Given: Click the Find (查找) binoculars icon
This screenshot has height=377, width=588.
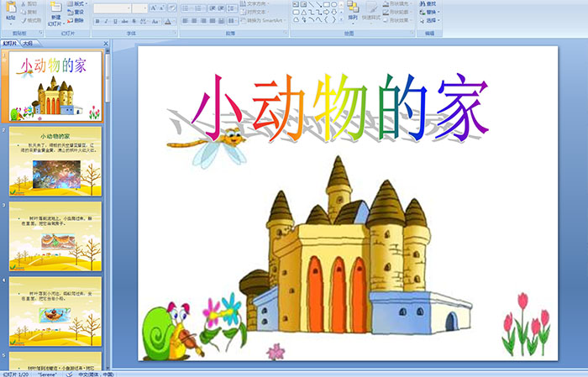Looking at the screenshot, I should pyautogui.click(x=423, y=3).
